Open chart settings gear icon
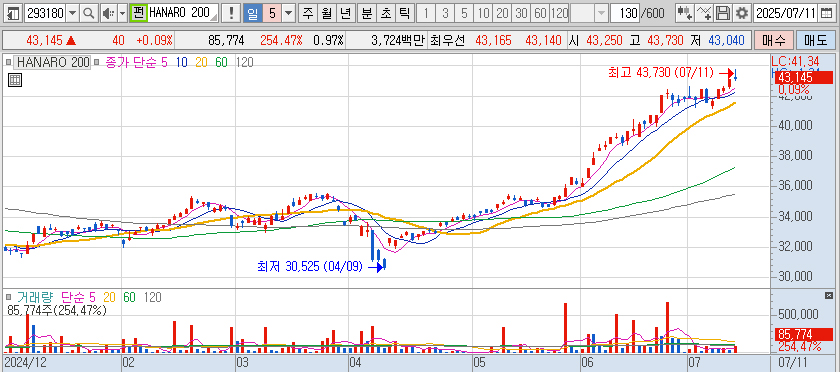This screenshot has width=840, height=372. tap(741, 13)
